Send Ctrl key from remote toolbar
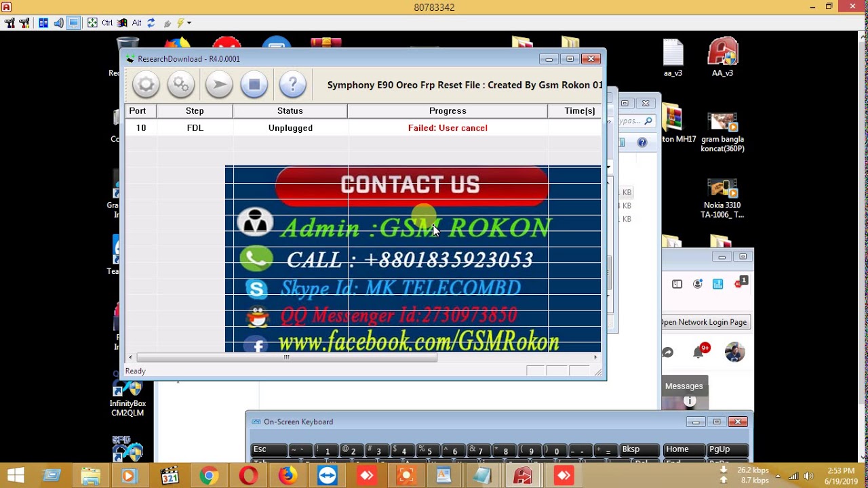Viewport: 868px width, 488px height. [x=107, y=23]
